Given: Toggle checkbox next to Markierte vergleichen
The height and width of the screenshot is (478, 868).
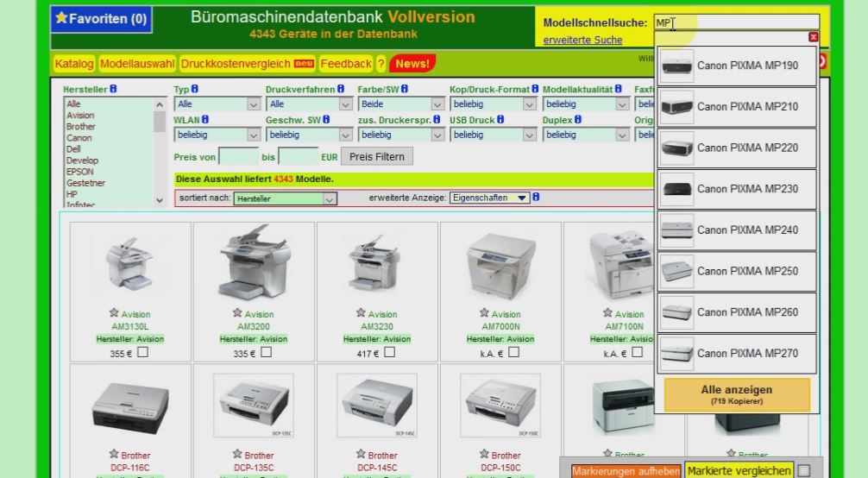Looking at the screenshot, I should click(x=804, y=470).
